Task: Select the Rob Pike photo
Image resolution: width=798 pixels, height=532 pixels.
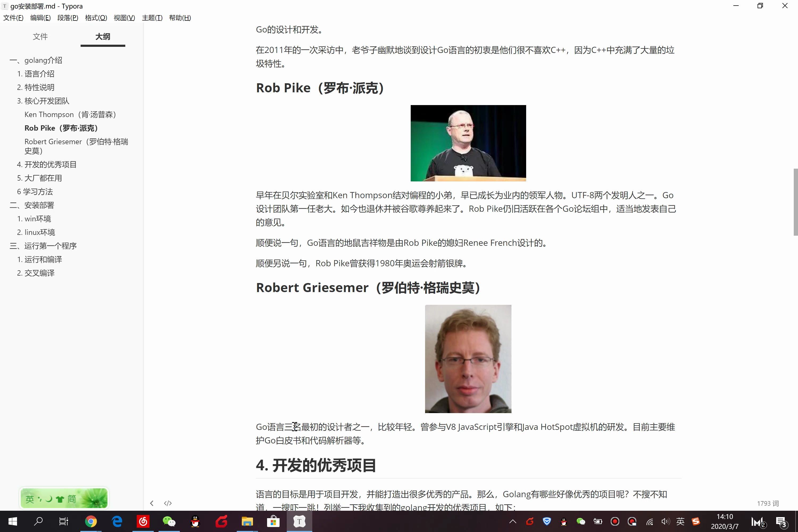Action: click(x=468, y=143)
